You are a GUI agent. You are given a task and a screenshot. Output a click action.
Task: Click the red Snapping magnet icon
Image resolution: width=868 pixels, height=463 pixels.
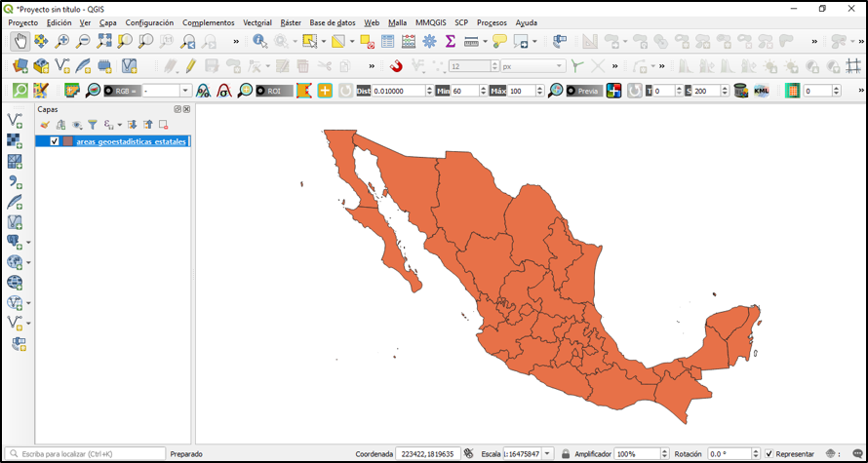point(396,66)
